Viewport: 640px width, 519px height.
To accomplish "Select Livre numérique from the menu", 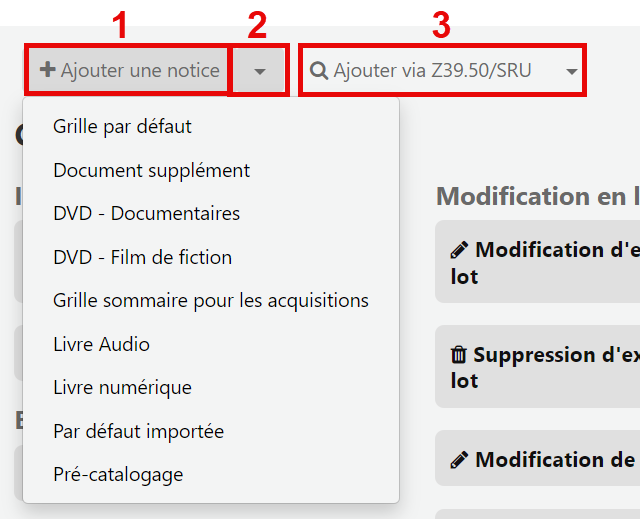I will 122,387.
